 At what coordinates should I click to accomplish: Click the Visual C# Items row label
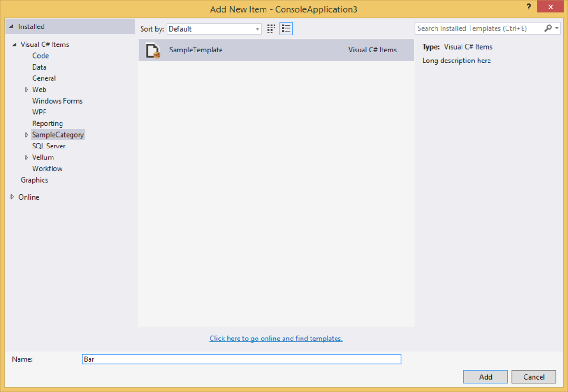(x=373, y=50)
